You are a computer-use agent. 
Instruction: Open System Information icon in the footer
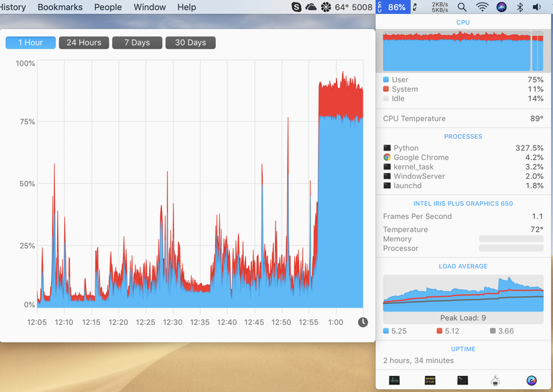pyautogui.click(x=495, y=380)
